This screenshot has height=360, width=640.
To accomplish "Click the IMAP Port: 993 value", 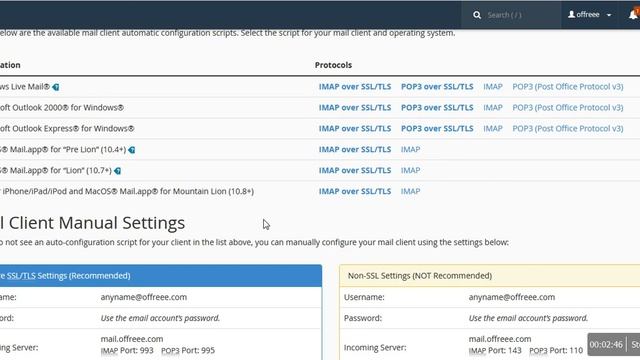I will [127, 350].
